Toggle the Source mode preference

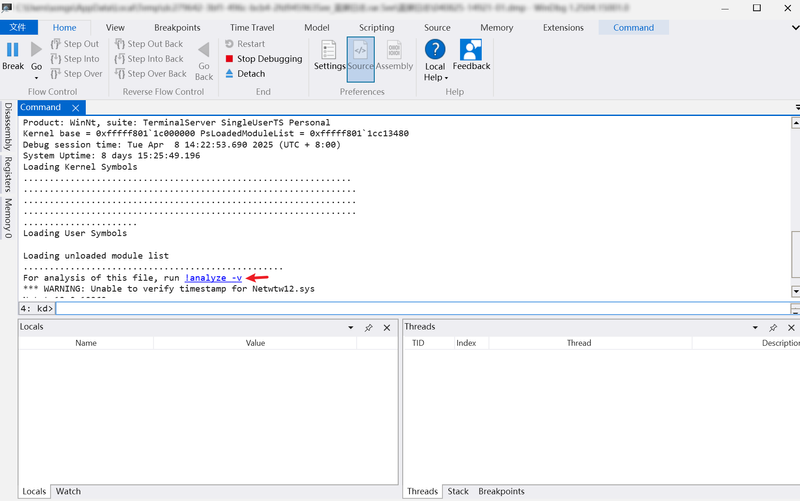(x=361, y=59)
